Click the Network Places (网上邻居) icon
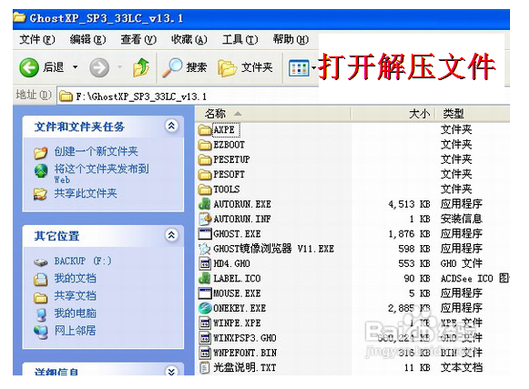Viewport: 529px width, 389px height. (41, 332)
